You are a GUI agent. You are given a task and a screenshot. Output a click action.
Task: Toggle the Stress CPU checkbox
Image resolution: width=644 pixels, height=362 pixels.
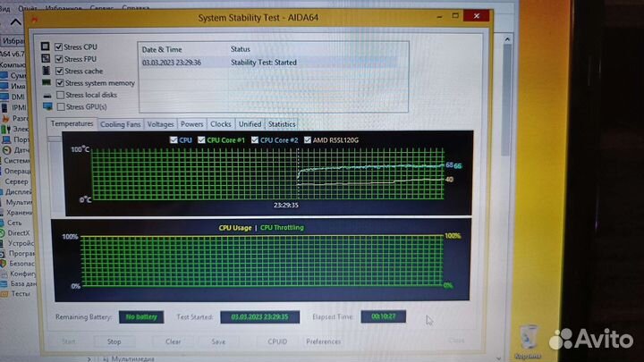pos(59,46)
